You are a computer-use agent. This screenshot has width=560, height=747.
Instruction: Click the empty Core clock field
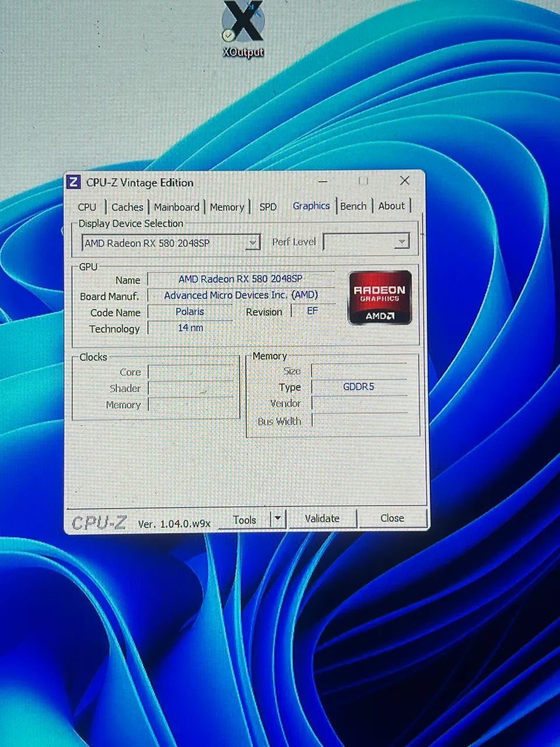(191, 372)
